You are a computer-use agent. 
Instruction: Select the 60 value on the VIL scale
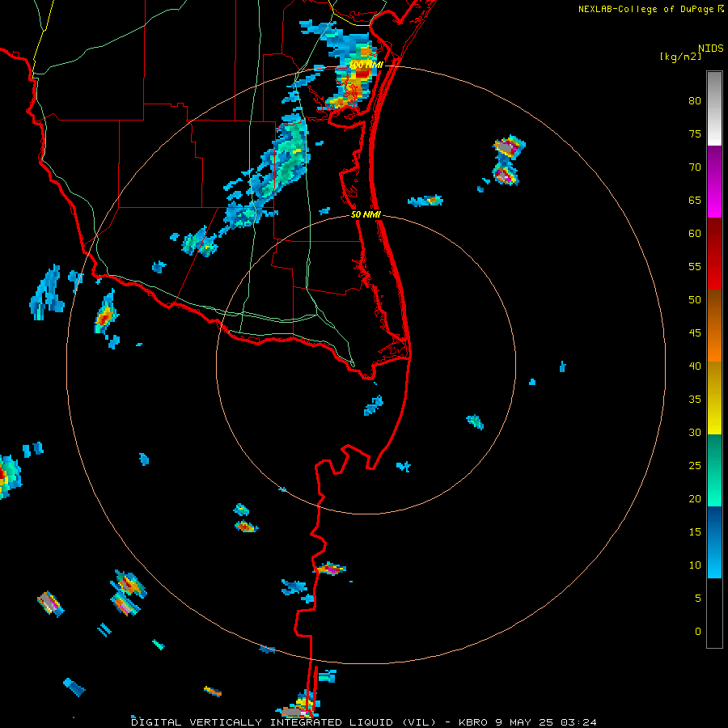(695, 234)
